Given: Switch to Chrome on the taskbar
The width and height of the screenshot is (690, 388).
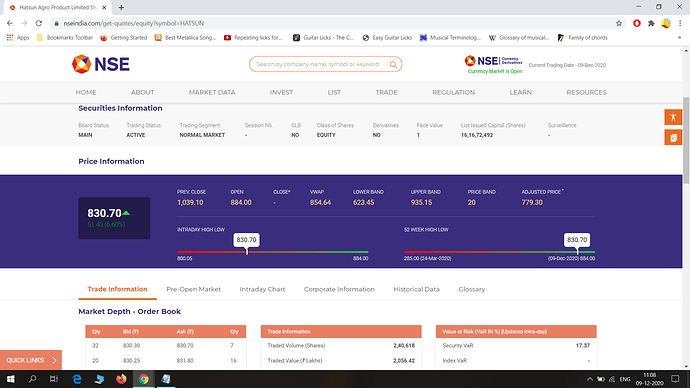Looking at the screenshot, I should click(143, 379).
